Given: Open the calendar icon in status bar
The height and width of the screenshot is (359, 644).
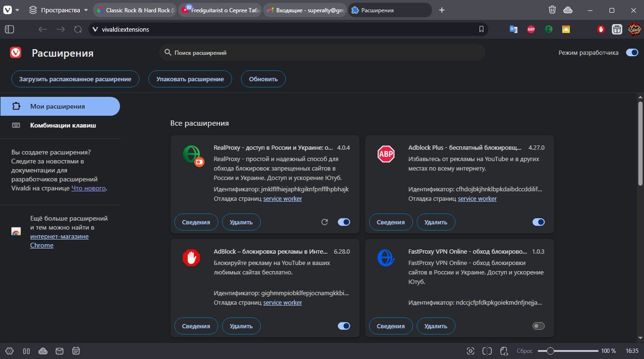Looking at the screenshot, I should (76, 351).
